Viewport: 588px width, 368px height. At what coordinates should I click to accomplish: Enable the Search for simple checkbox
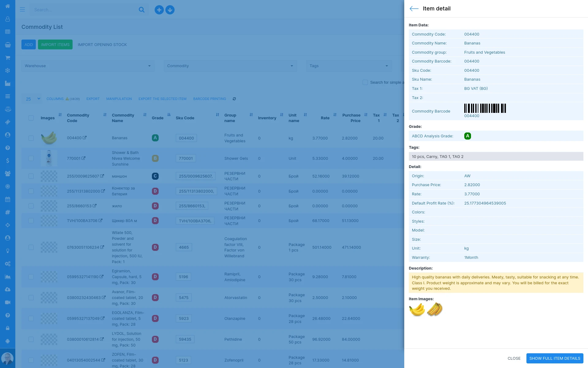[x=365, y=82]
